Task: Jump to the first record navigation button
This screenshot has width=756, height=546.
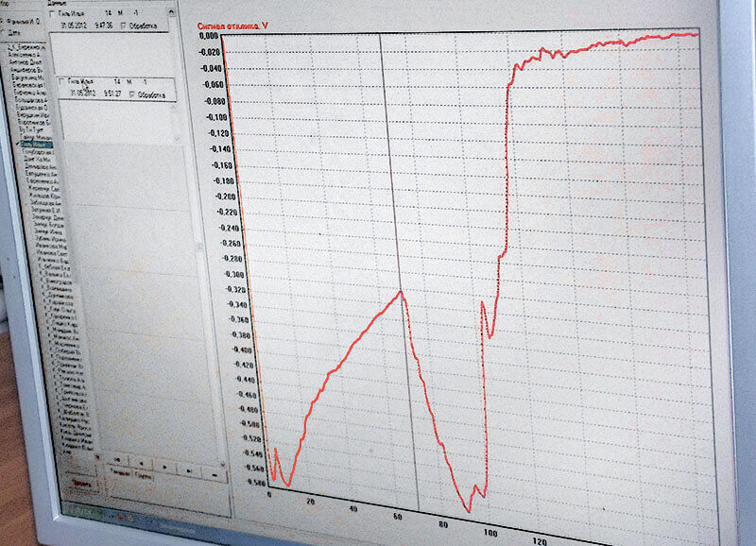Action: [x=117, y=460]
